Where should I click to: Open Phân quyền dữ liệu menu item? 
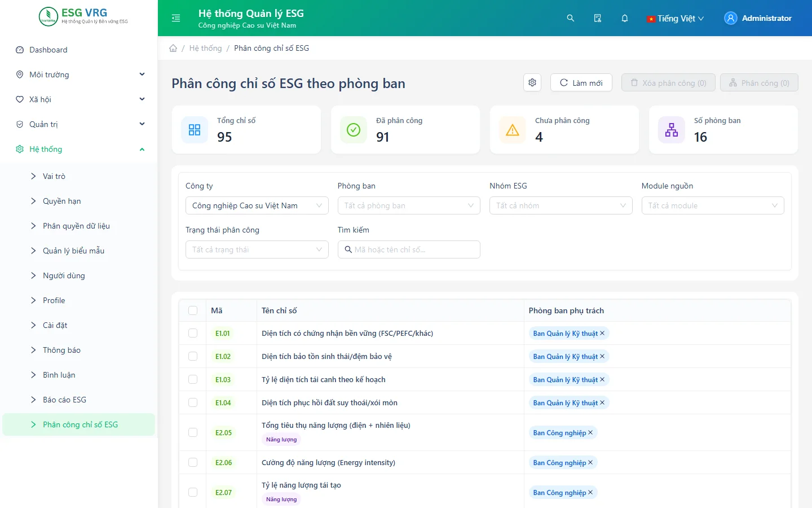(79, 226)
